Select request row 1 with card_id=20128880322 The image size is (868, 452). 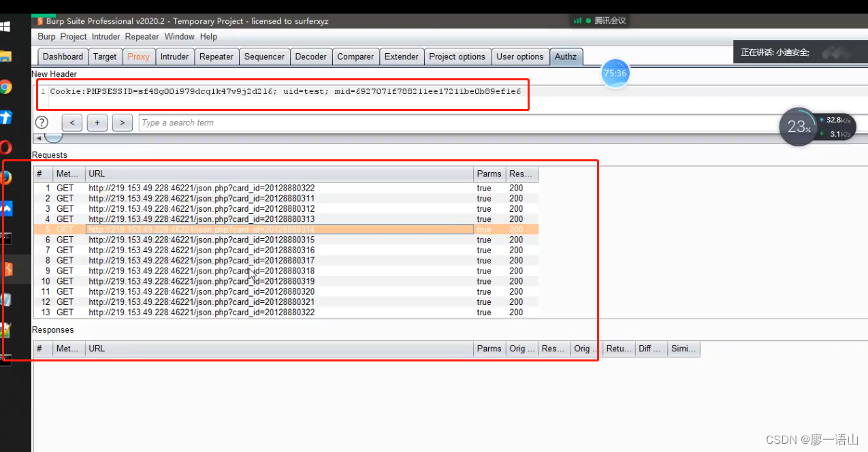[286, 188]
